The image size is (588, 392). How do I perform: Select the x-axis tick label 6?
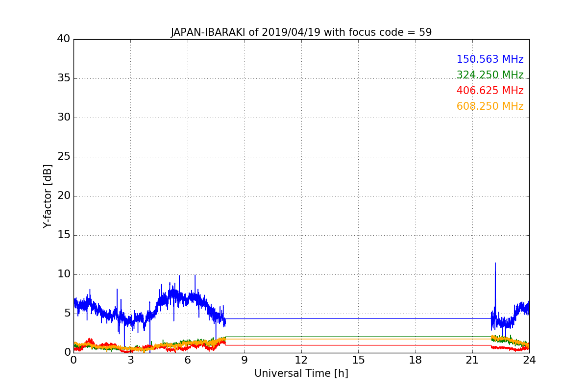click(x=187, y=360)
